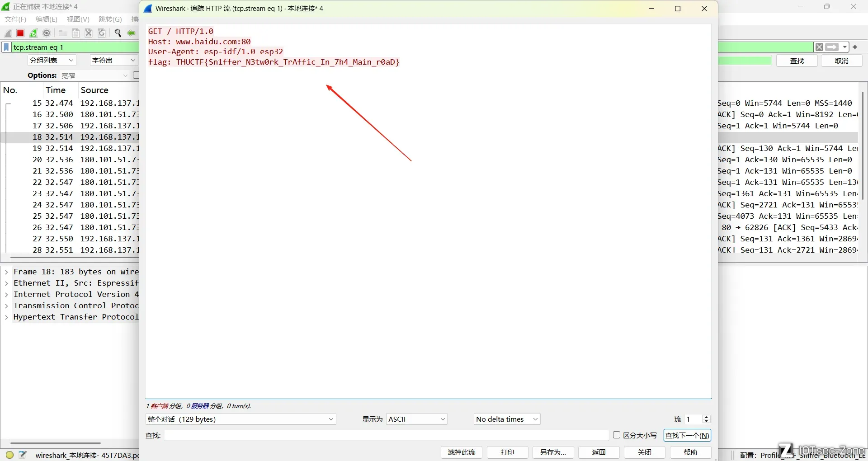Click the 帮助 help button
The width and height of the screenshot is (868, 461).
point(690,452)
